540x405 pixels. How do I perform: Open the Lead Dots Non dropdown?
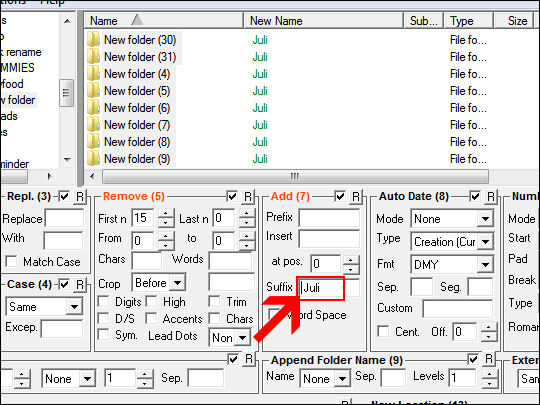coord(242,338)
